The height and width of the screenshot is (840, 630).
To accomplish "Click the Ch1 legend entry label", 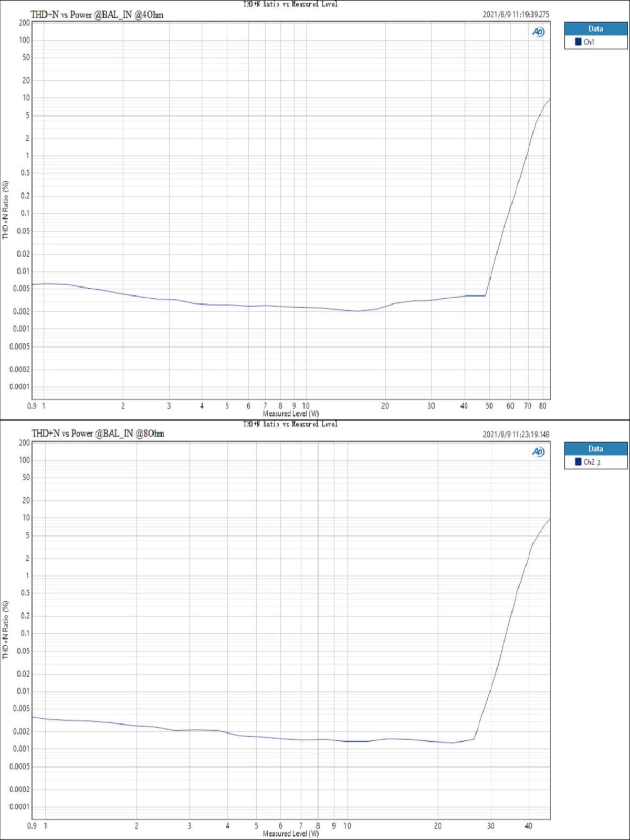I will 589,42.
